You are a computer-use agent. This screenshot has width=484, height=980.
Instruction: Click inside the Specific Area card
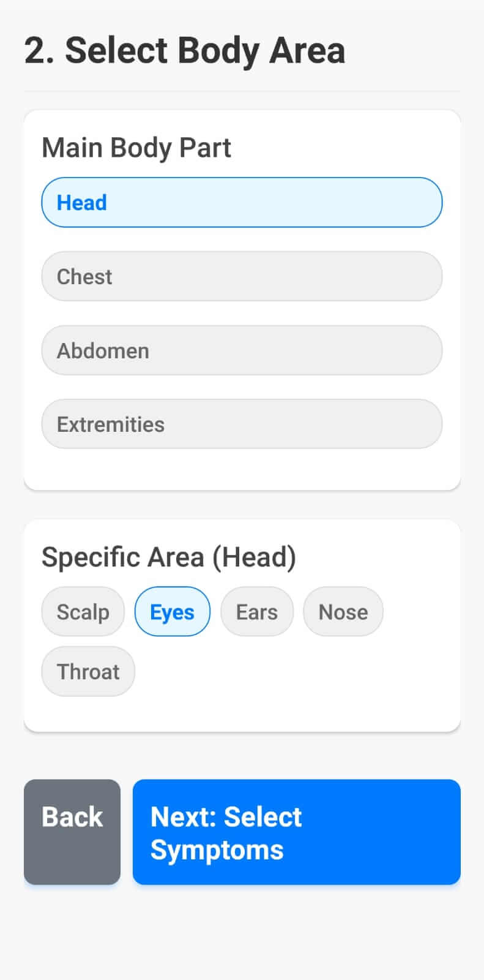[242, 710]
